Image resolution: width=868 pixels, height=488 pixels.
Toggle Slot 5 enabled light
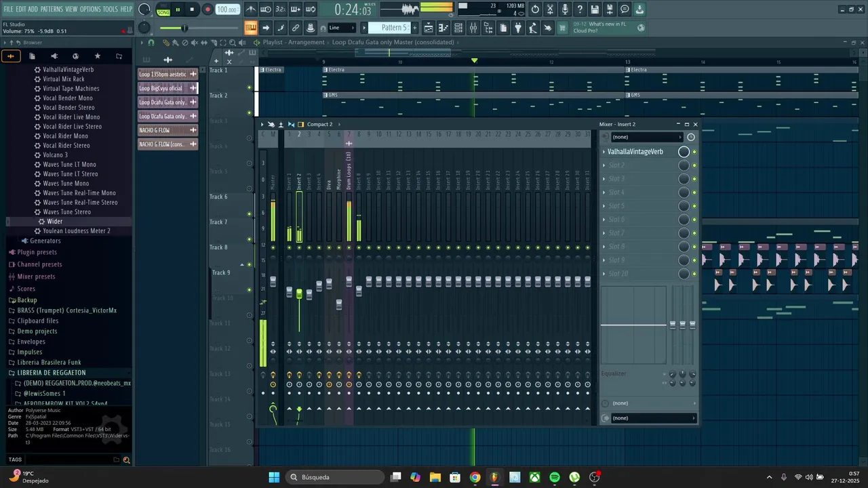pyautogui.click(x=694, y=206)
